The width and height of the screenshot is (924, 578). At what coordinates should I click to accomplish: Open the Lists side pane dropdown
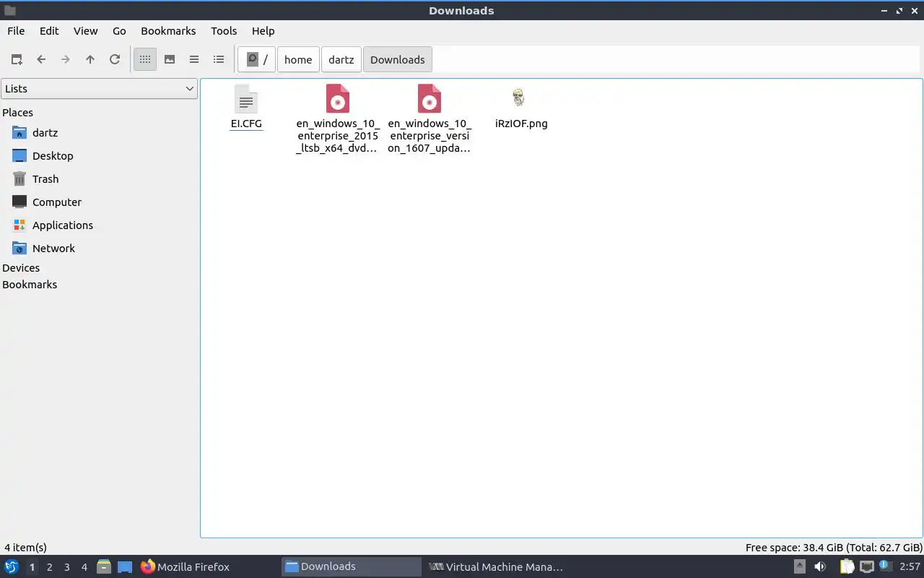(x=99, y=89)
